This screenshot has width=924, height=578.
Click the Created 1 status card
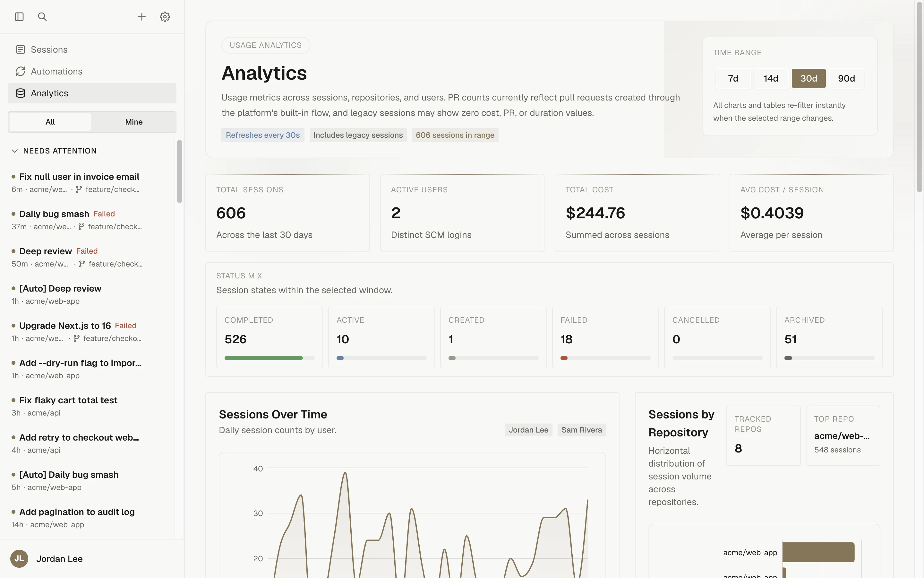coord(493,337)
